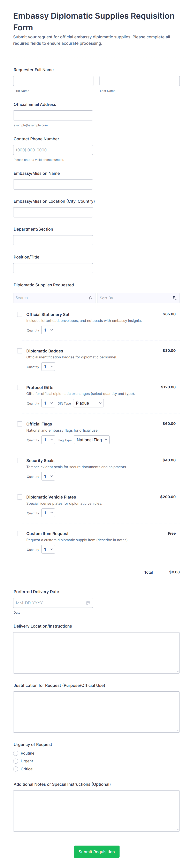Tick the Protocol Gifts checkbox
Viewport: 191px width, 868px height.
point(20,388)
